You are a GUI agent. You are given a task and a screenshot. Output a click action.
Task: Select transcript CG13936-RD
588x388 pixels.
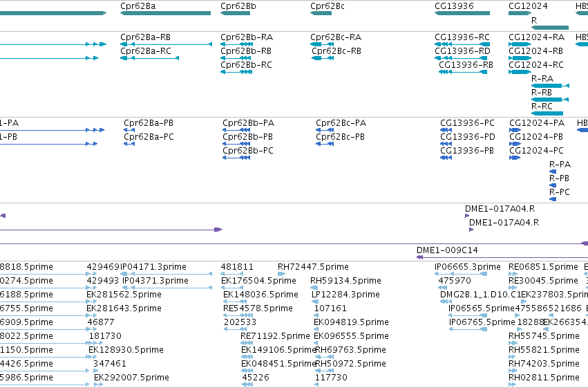(x=462, y=51)
